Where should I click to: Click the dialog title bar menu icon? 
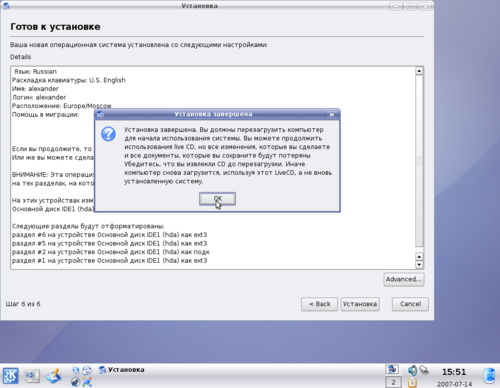pos(100,114)
